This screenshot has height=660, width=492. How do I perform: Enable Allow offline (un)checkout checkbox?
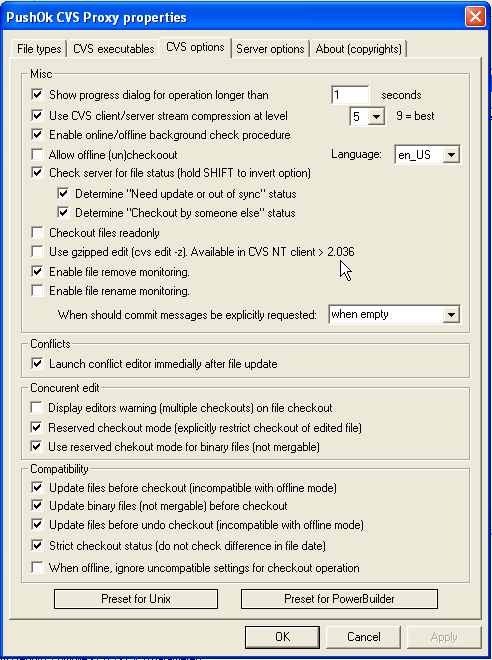tap(37, 154)
